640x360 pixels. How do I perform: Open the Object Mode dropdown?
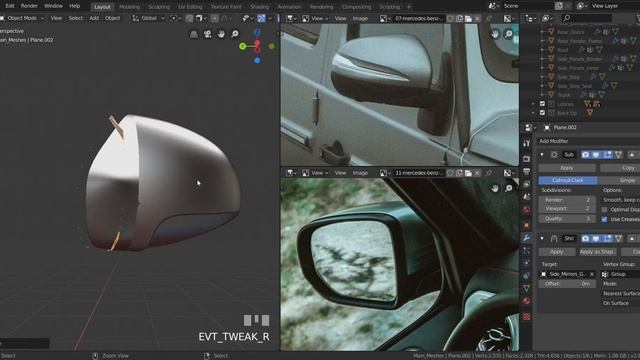[22, 18]
